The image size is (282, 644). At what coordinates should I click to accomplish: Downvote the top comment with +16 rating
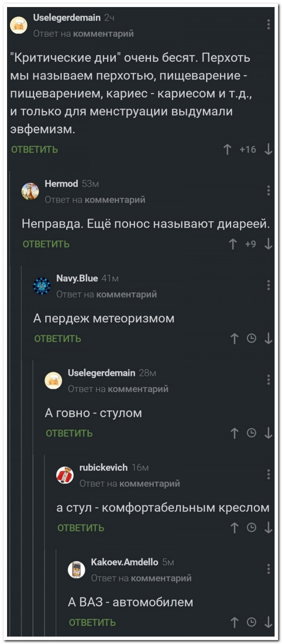point(268,150)
